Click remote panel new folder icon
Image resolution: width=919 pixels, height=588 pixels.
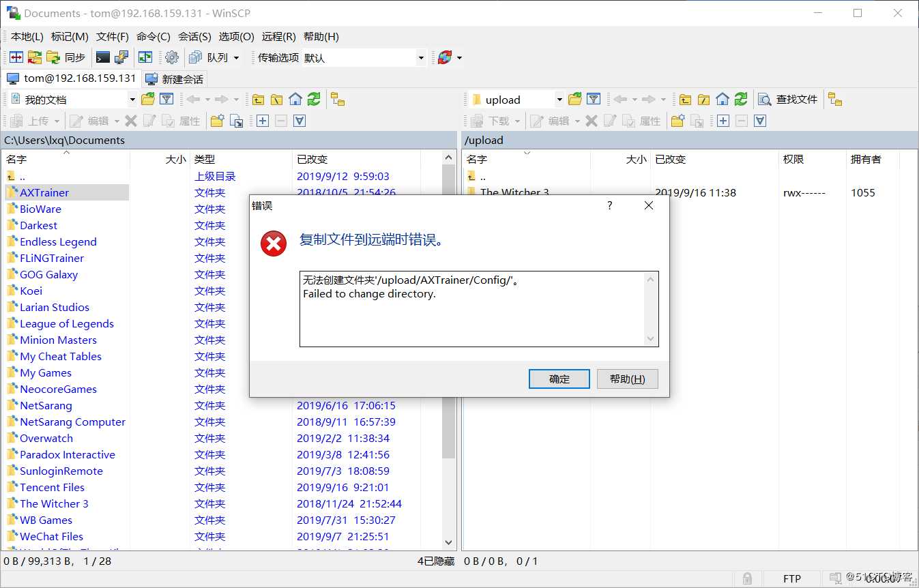click(677, 121)
